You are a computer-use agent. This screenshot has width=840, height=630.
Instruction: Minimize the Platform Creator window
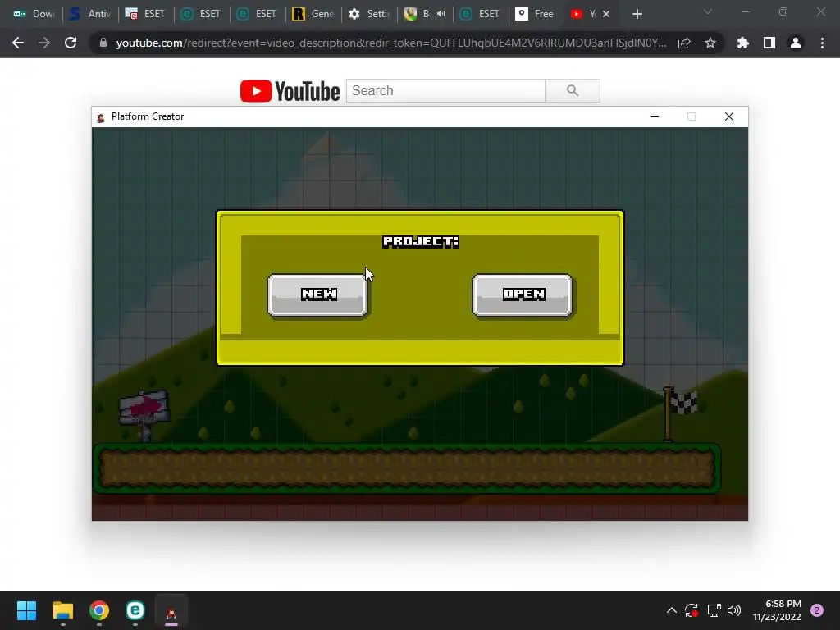point(655,116)
